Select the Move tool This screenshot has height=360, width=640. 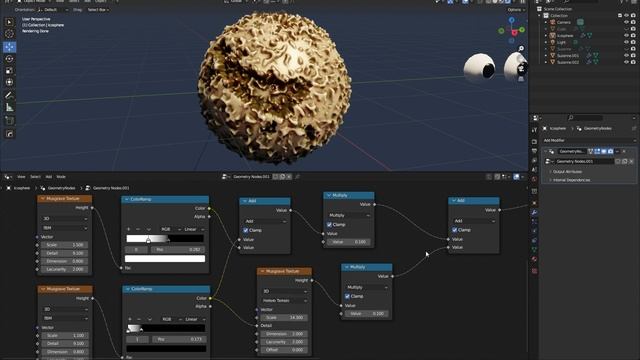click(9, 47)
